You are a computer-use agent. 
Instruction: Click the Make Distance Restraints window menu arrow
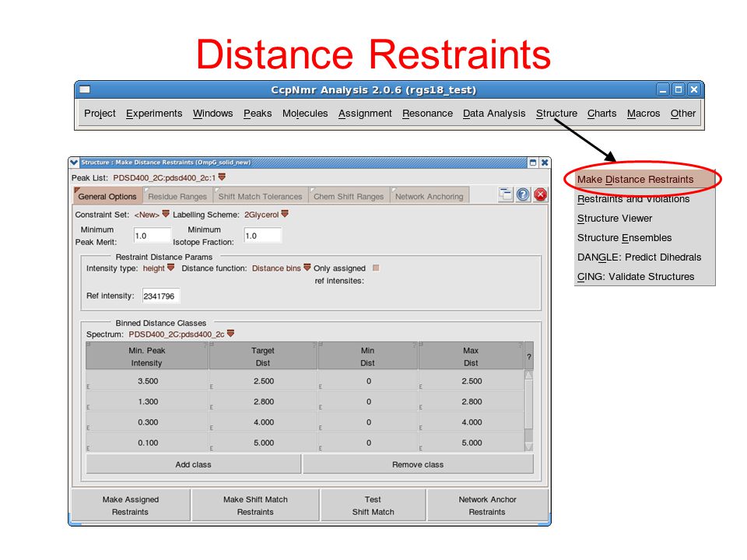(x=75, y=163)
